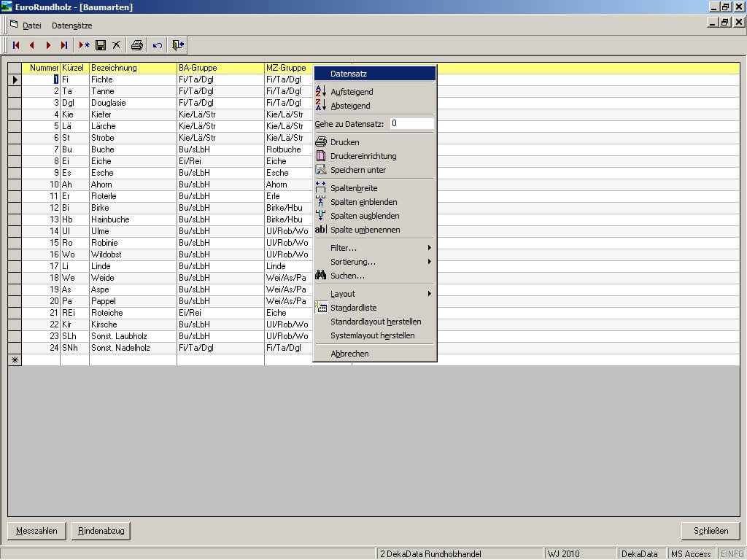Click the BA-Gruppe column header

click(220, 68)
